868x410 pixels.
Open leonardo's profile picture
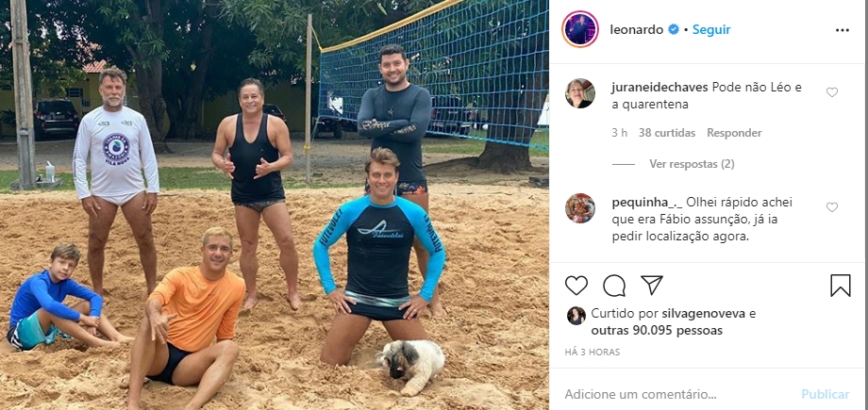(580, 29)
